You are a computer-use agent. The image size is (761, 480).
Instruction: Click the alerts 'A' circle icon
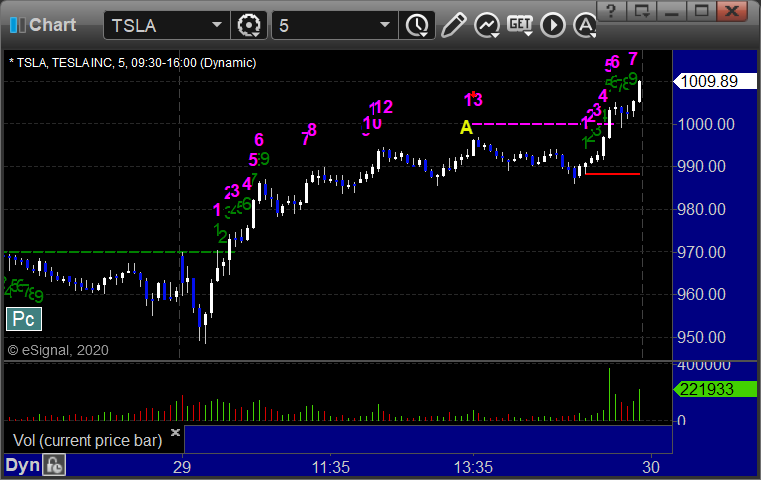585,25
